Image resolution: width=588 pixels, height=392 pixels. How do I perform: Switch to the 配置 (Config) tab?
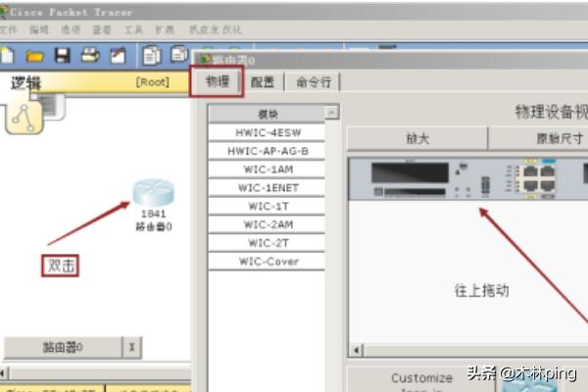click(263, 82)
